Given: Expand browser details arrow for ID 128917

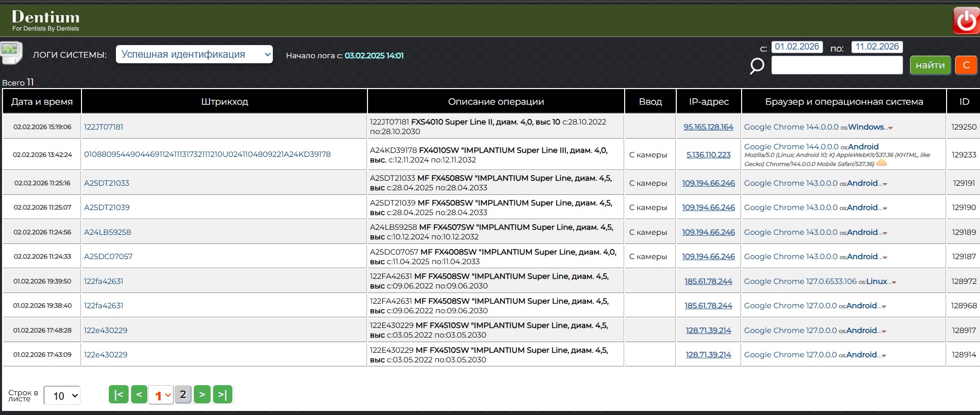Looking at the screenshot, I should tap(884, 331).
